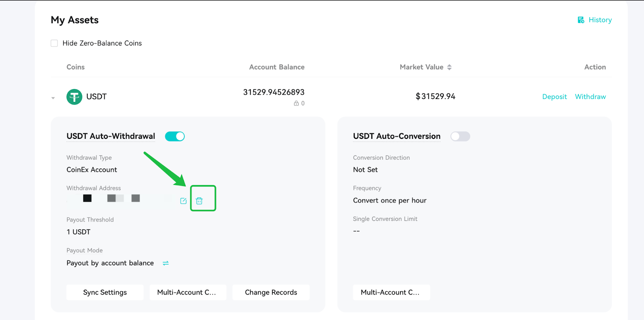Check the Hide Zero-Balance Coins box
This screenshot has height=320, width=644.
[x=54, y=43]
